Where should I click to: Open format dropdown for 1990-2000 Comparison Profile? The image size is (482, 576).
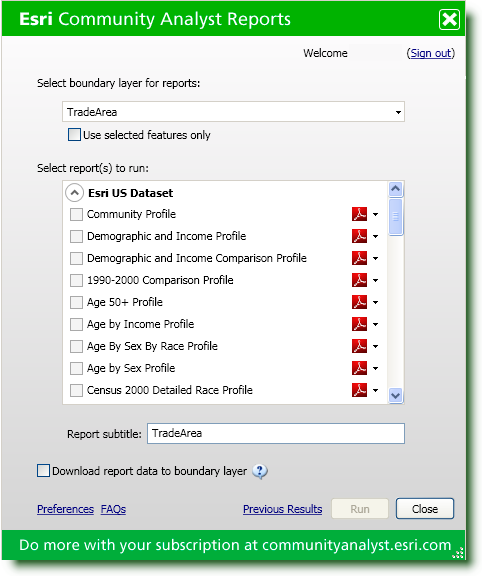pos(375,280)
